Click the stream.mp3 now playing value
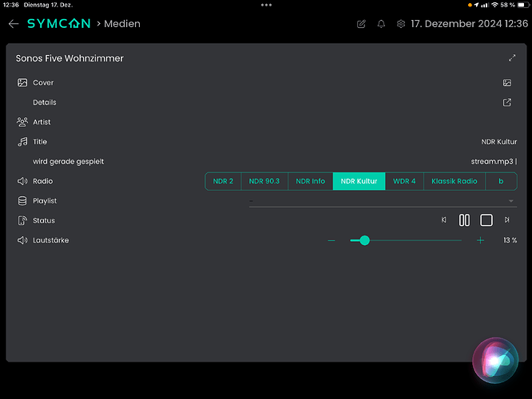The image size is (532, 399). [x=494, y=161]
